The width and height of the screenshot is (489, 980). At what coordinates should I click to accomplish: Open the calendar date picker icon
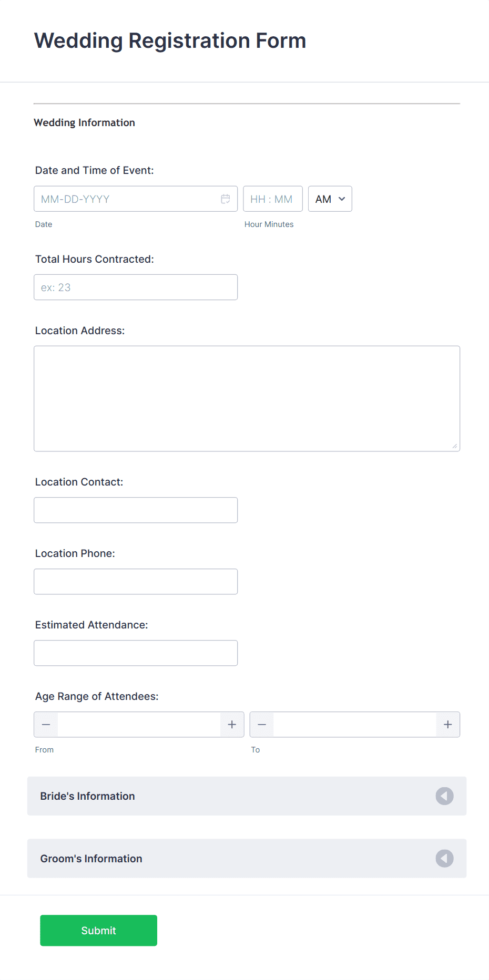click(x=226, y=199)
